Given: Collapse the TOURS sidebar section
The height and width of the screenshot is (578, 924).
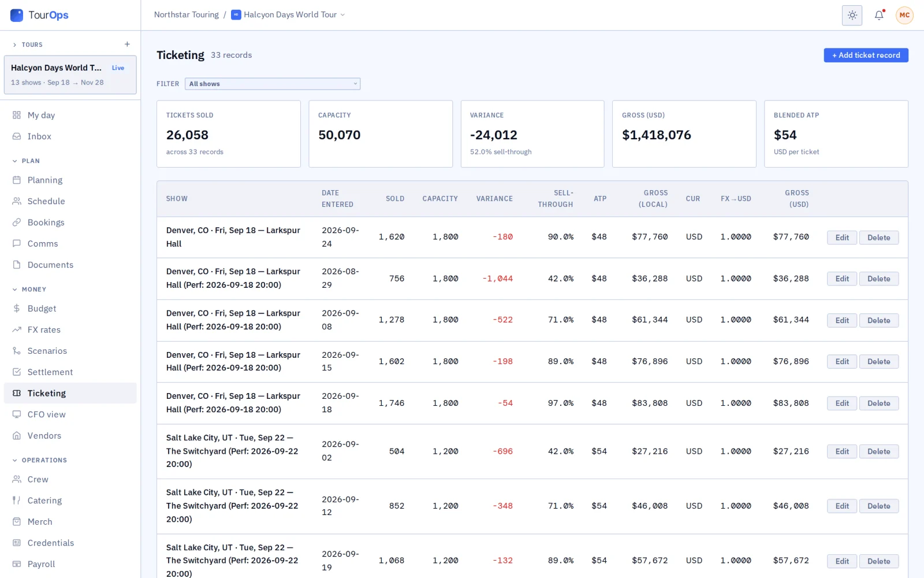Looking at the screenshot, I should click(x=28, y=45).
